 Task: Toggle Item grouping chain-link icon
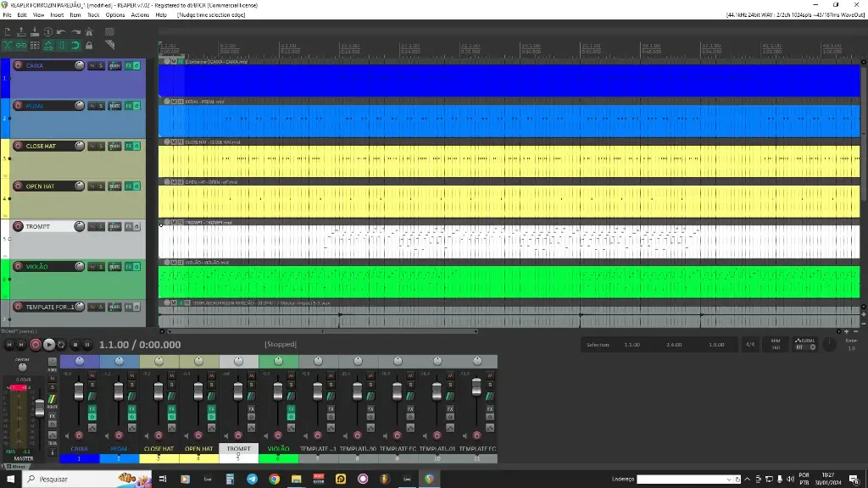click(x=21, y=46)
